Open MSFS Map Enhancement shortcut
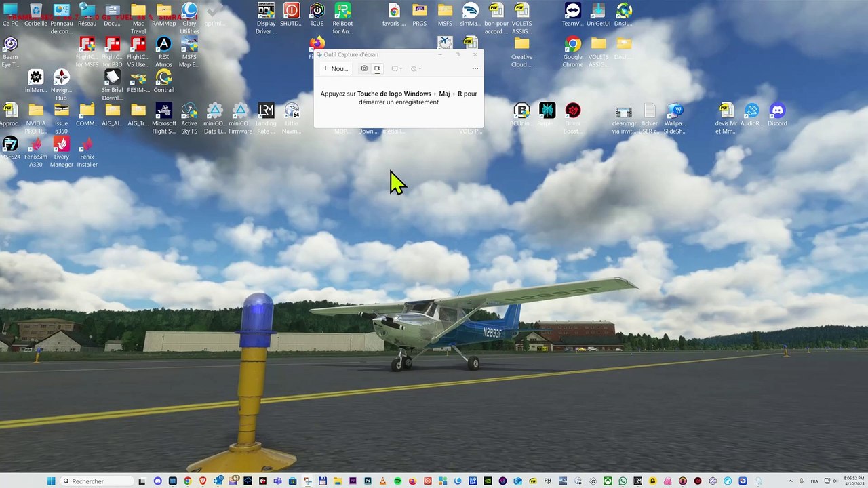868x488 pixels. tap(189, 52)
